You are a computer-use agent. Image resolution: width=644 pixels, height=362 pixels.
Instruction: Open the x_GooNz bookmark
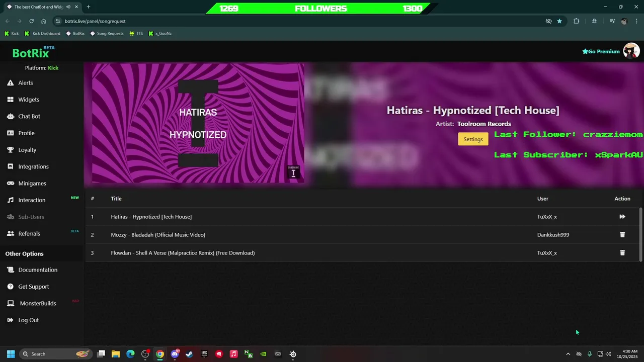[160, 34]
